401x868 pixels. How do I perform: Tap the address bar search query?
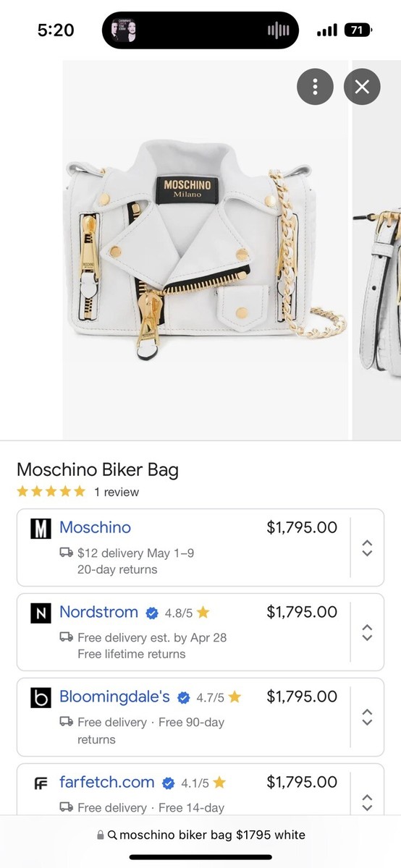point(206,835)
